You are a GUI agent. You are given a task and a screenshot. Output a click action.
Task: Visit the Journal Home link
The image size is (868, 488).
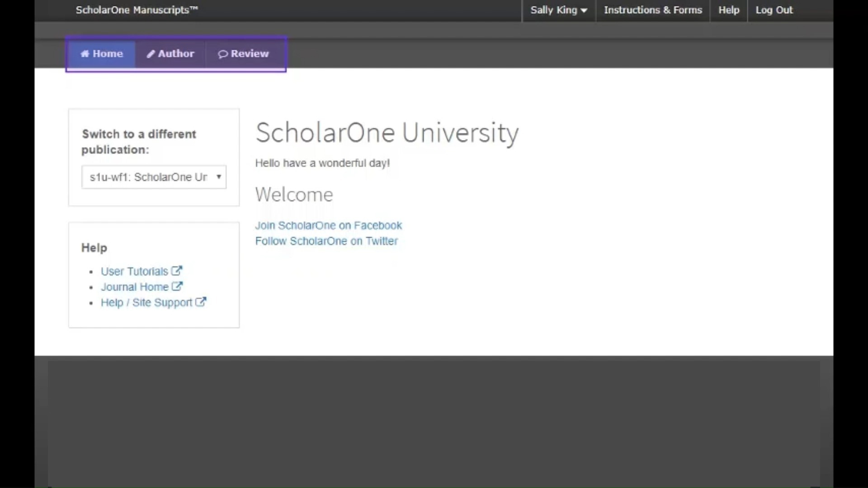click(x=135, y=287)
